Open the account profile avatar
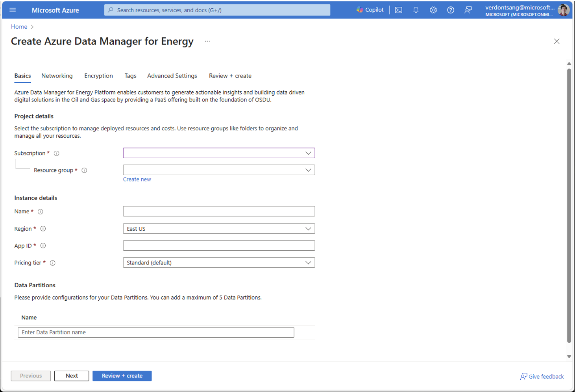This screenshot has width=575, height=392. pyautogui.click(x=564, y=10)
